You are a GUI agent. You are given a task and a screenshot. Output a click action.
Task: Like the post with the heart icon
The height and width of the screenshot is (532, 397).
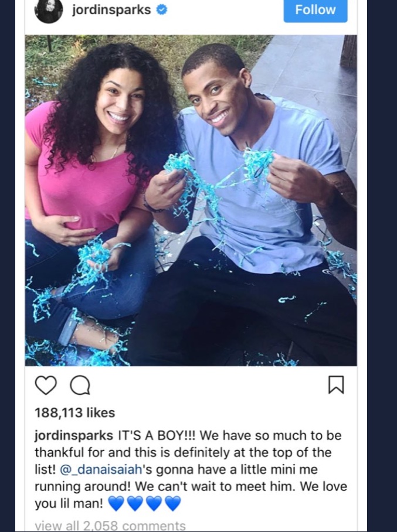(46, 386)
